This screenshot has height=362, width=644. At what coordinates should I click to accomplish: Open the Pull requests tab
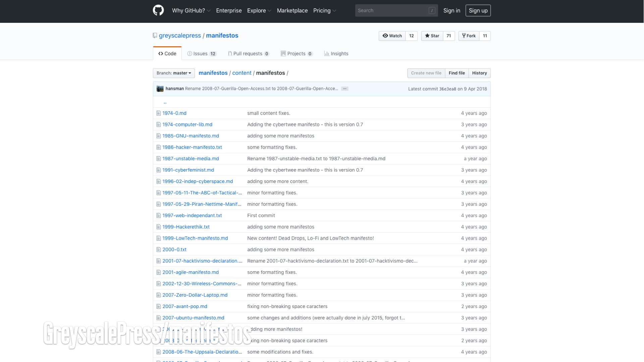pos(248,54)
